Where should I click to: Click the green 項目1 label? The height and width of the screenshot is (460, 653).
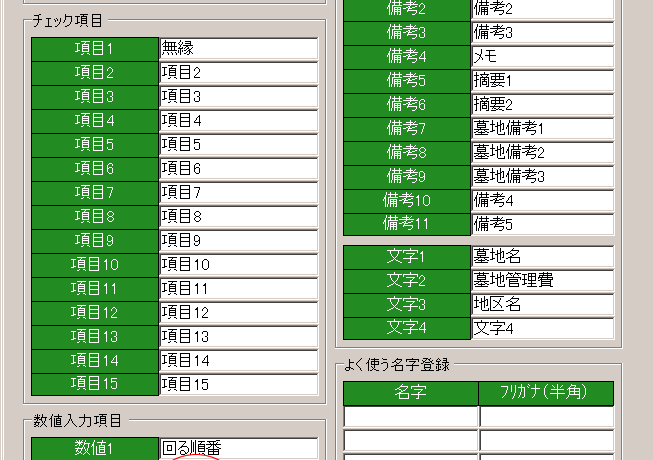point(95,49)
